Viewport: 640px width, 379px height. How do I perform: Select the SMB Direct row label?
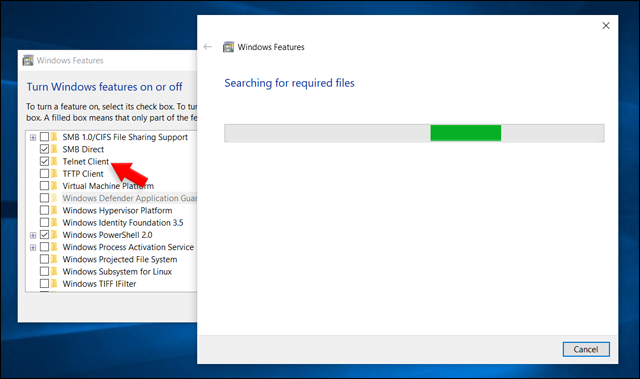click(83, 149)
